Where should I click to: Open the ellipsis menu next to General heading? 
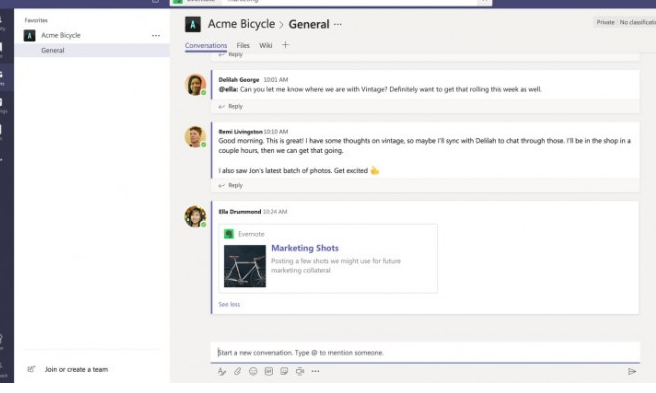[x=338, y=24]
